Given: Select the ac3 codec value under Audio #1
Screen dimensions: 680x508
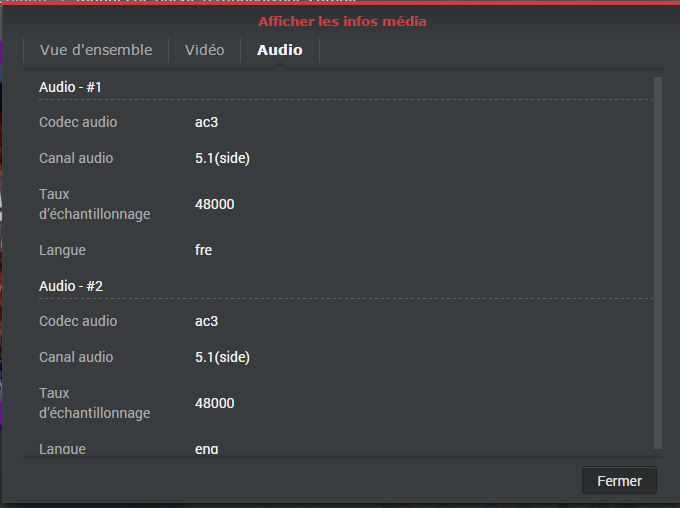Looking at the screenshot, I should pyautogui.click(x=206, y=122).
